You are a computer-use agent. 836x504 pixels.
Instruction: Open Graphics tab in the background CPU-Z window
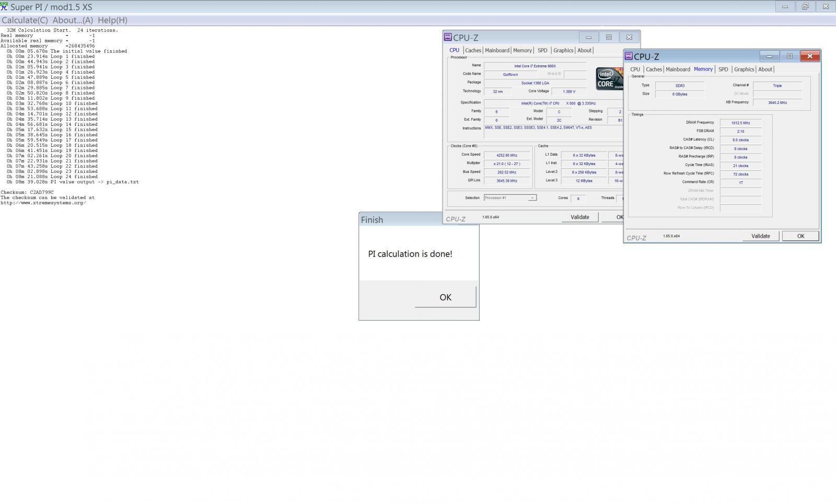tap(563, 50)
